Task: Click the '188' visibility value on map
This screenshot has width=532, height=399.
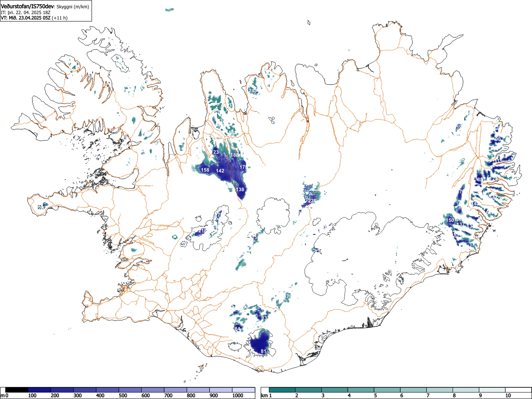Action: tap(235, 155)
